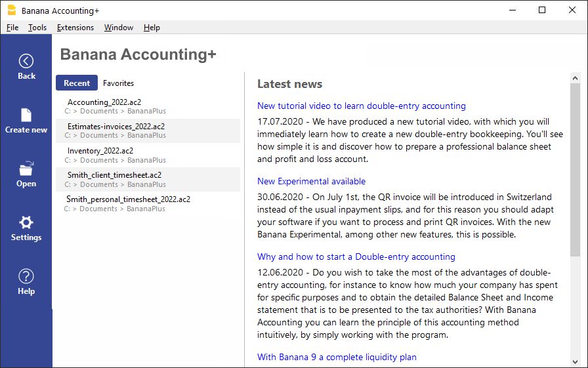Open recent file Smith_client_timesheet.ac2
The image size is (588, 368).
point(148,180)
